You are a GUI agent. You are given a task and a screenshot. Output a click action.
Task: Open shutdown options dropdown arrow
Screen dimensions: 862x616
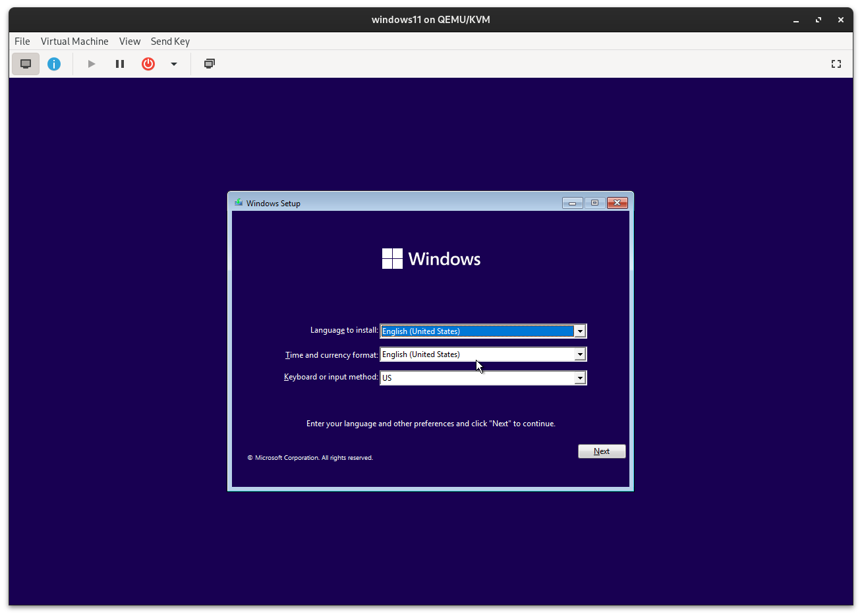[x=174, y=64]
